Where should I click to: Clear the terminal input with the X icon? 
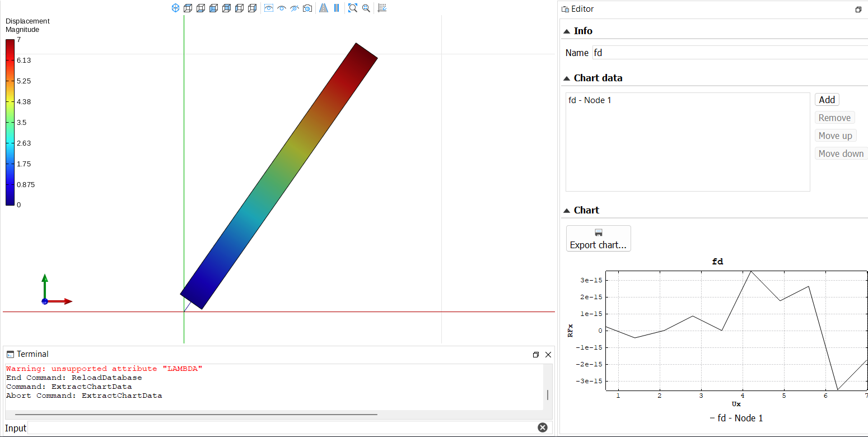(x=543, y=427)
